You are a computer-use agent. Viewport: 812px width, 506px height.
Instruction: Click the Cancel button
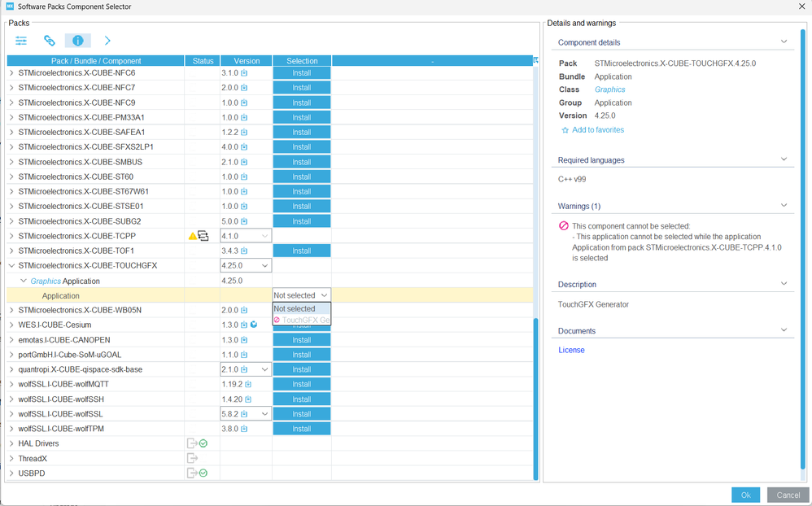788,495
